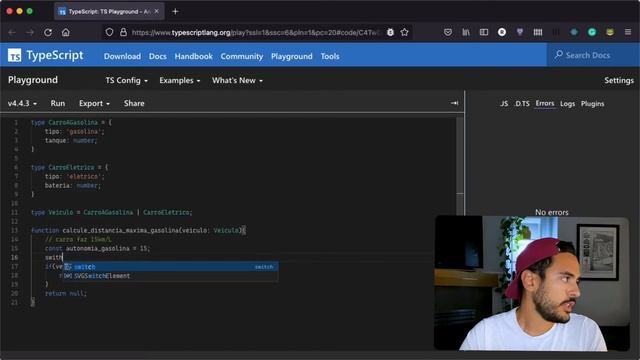Choose the SVGSwitchElement autocomplete suggestion

171,276
